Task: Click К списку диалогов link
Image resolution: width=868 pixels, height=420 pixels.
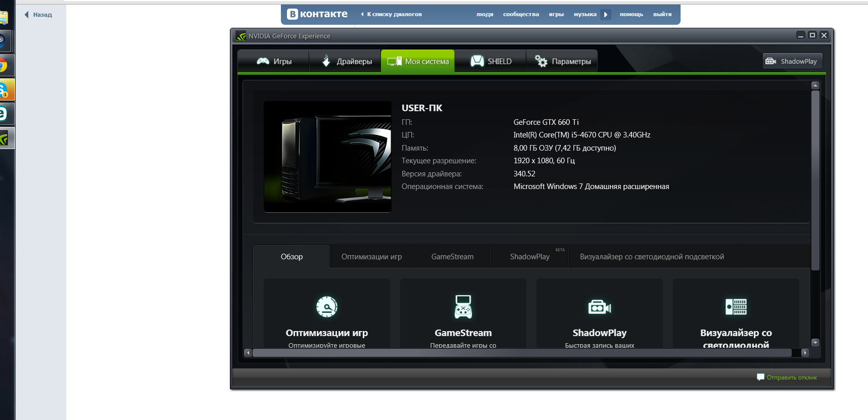Action: coord(392,14)
